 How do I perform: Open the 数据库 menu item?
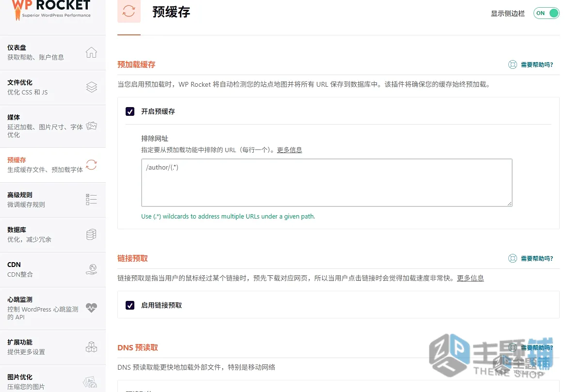point(53,235)
